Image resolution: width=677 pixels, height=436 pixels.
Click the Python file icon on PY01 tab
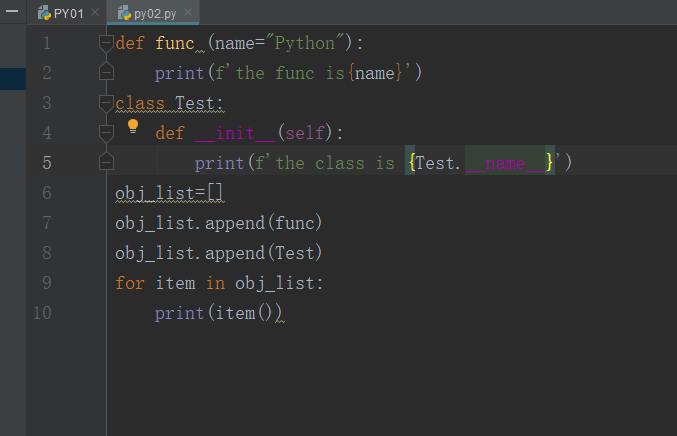click(x=44, y=13)
